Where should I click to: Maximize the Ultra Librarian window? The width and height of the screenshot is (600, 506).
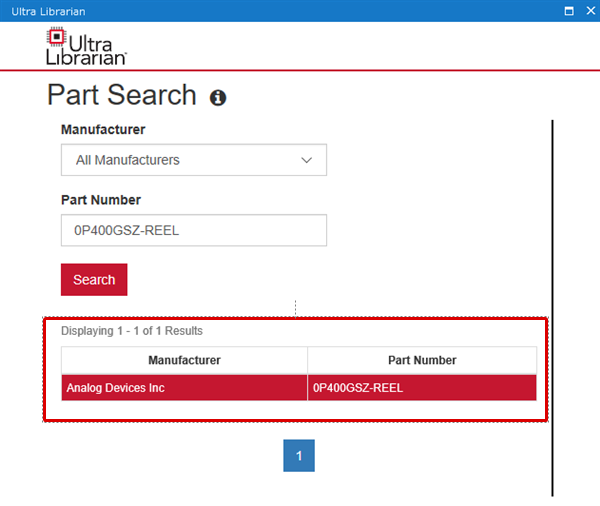(569, 11)
